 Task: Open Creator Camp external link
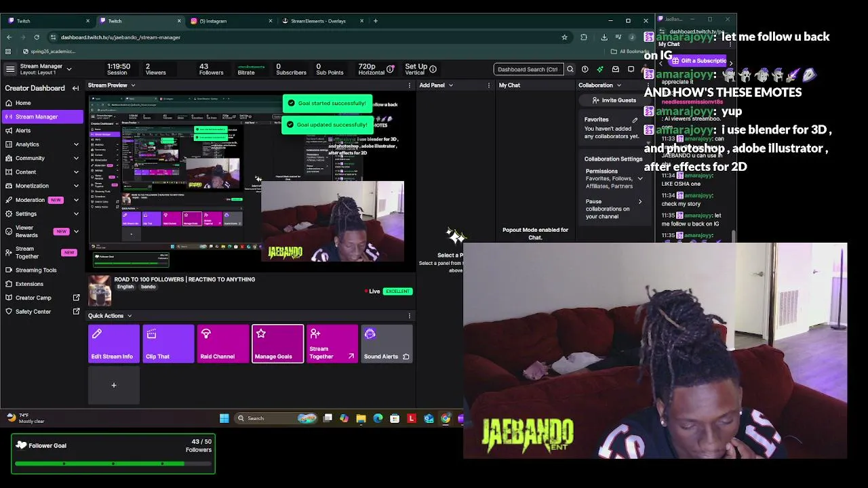pos(76,298)
